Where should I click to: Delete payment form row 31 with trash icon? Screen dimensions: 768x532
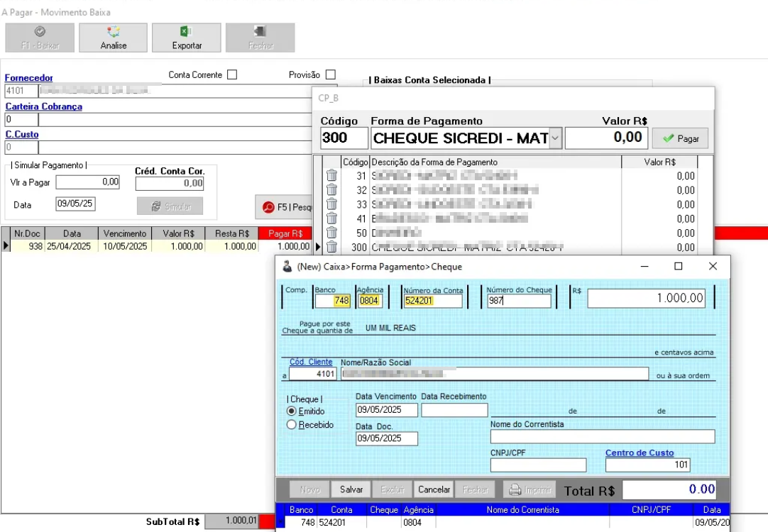[x=331, y=175]
